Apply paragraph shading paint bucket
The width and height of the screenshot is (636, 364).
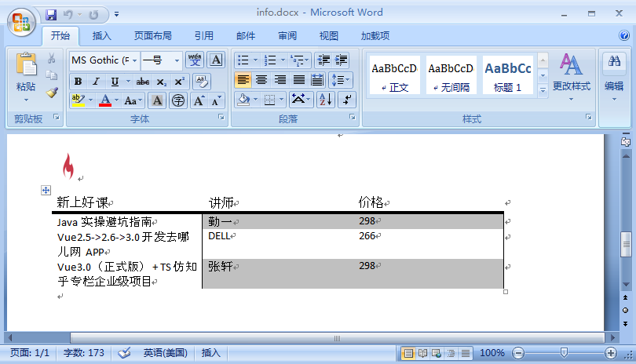244,100
